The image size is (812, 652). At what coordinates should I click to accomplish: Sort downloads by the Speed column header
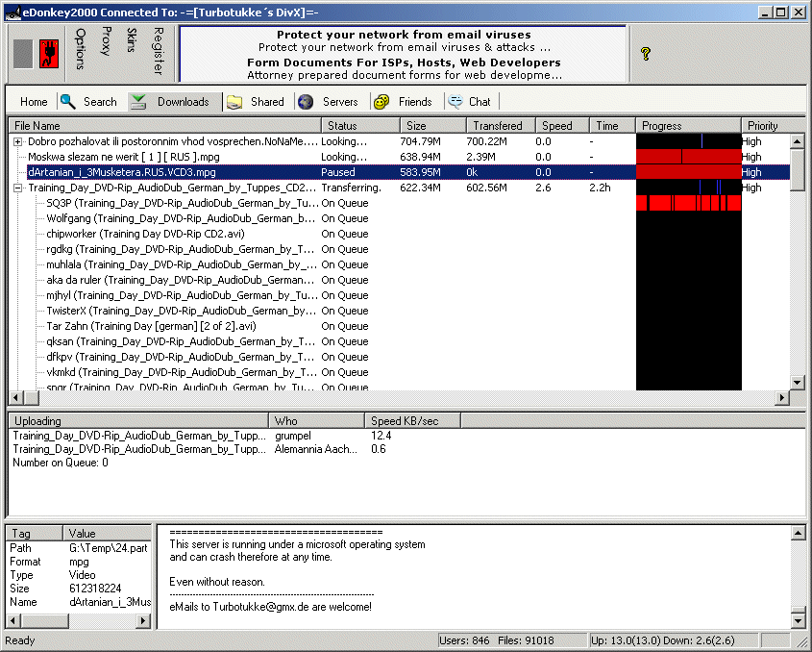pyautogui.click(x=563, y=125)
